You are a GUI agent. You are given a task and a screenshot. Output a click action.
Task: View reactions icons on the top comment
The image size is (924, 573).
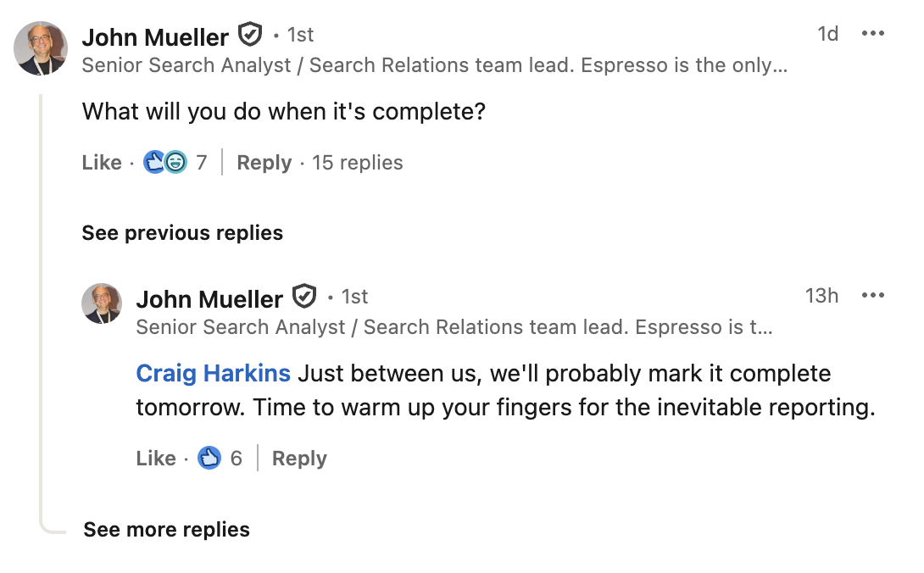165,162
